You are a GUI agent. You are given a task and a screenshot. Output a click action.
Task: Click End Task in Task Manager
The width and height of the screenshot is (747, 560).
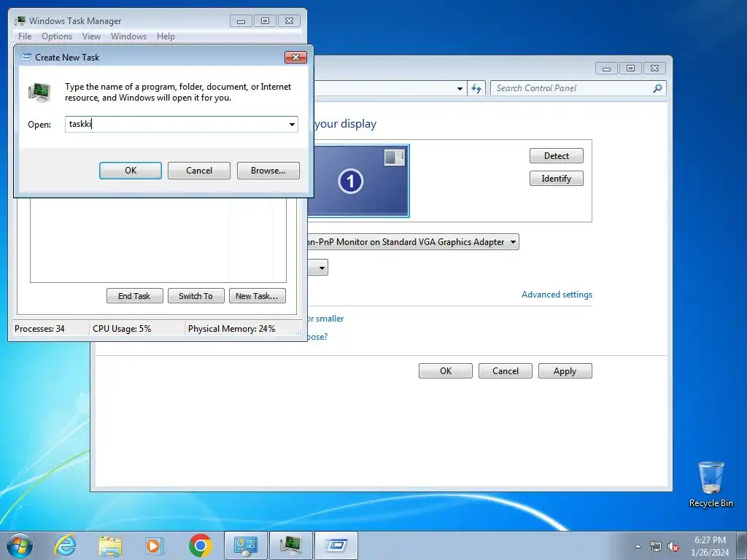pyautogui.click(x=134, y=296)
